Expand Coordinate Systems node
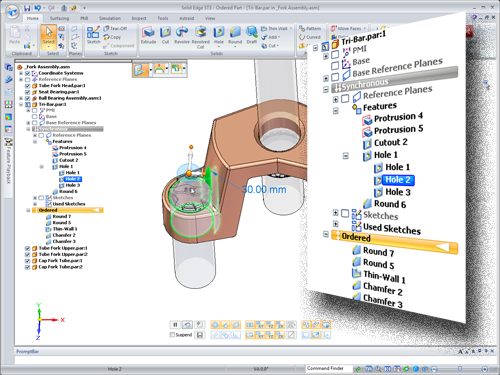 (x=21, y=73)
